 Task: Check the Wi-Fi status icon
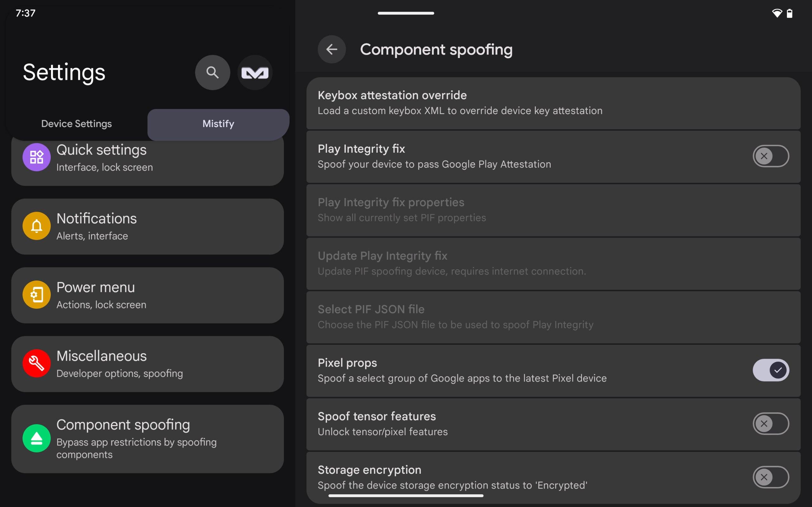pyautogui.click(x=777, y=13)
